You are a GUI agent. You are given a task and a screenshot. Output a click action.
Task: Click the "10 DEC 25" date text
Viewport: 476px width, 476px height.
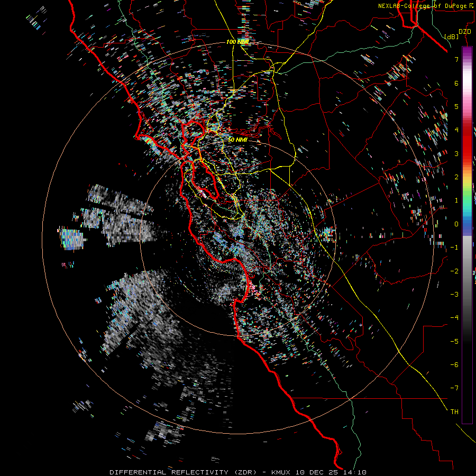tap(317, 472)
